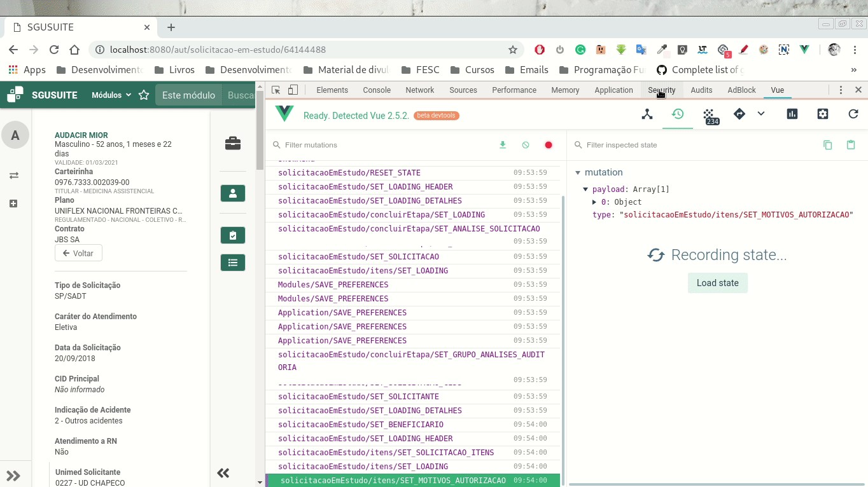This screenshot has height=487, width=868.
Task: Click the favorite star icon in app header
Action: (x=144, y=95)
